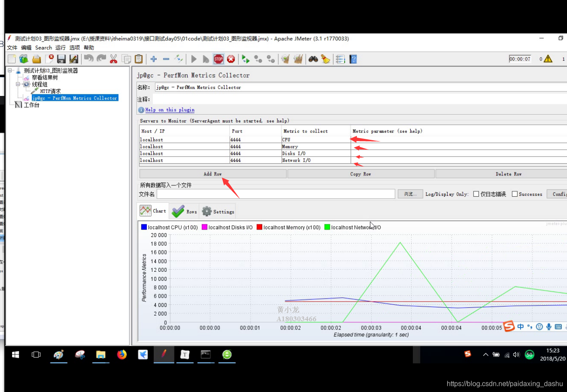
Task: Save the test plan with the floppy icon
Action: click(62, 59)
